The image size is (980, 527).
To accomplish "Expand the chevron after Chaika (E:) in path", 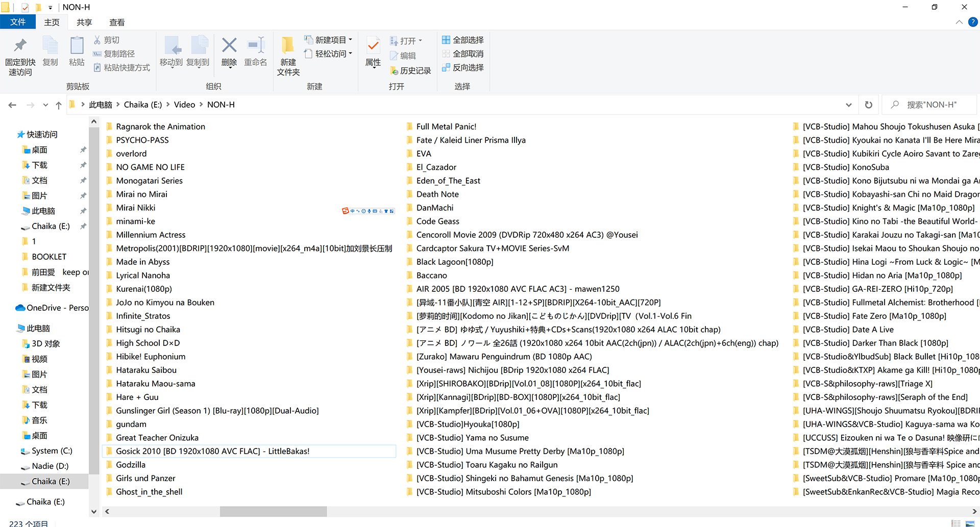I will tap(168, 105).
